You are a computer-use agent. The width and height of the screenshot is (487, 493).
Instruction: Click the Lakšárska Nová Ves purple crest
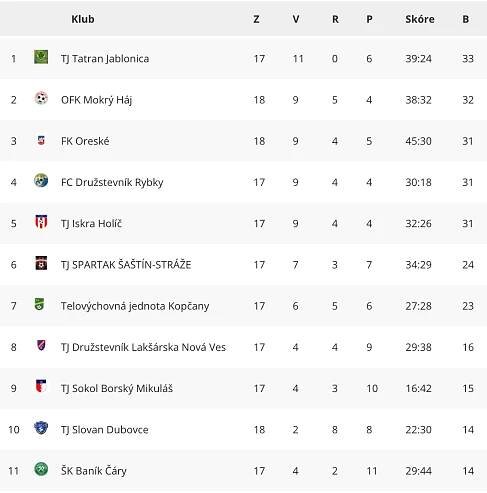(41, 345)
